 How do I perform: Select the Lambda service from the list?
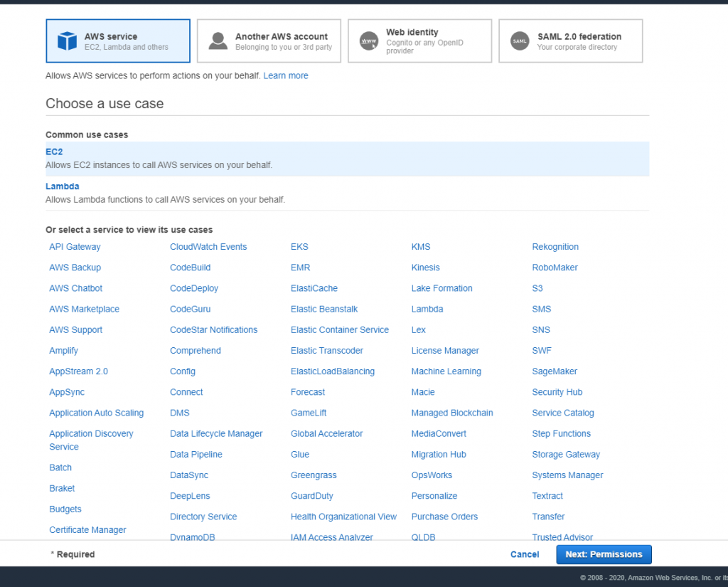(x=427, y=309)
